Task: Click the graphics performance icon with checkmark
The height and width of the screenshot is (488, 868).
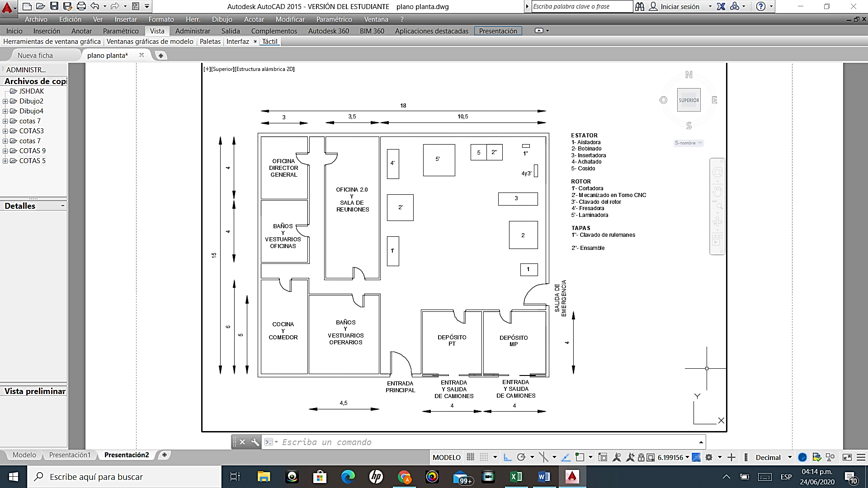Action: 816,457
